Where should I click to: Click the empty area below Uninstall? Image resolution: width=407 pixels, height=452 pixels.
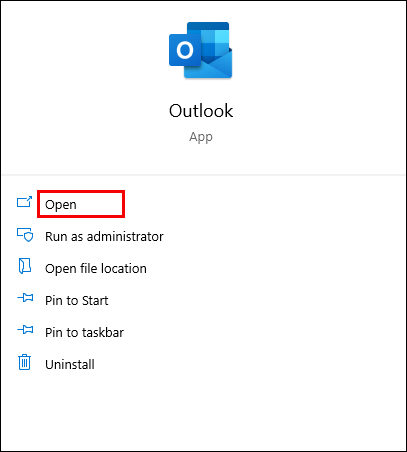click(x=203, y=412)
